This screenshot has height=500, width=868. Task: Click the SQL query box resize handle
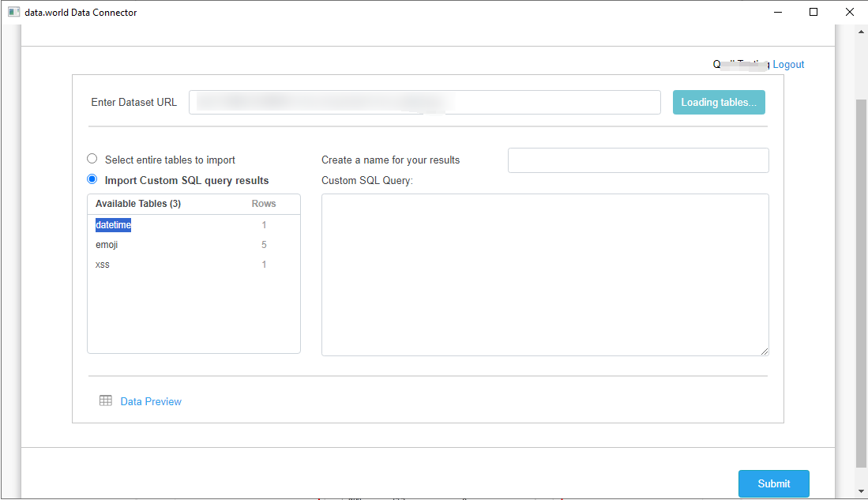click(764, 351)
